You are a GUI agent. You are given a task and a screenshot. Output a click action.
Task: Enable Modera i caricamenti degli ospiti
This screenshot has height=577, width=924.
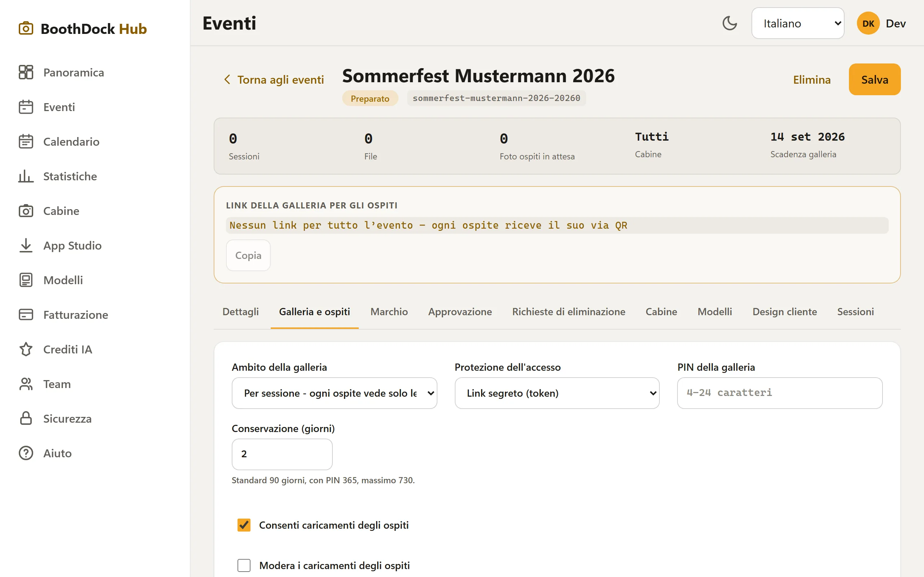coord(244,565)
